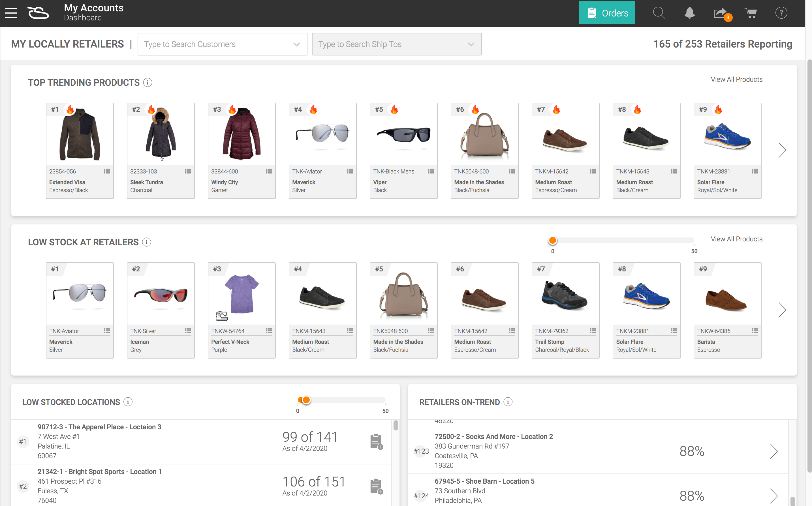View all Top Trending Products
Screen dimensions: 812x506
[x=736, y=79]
